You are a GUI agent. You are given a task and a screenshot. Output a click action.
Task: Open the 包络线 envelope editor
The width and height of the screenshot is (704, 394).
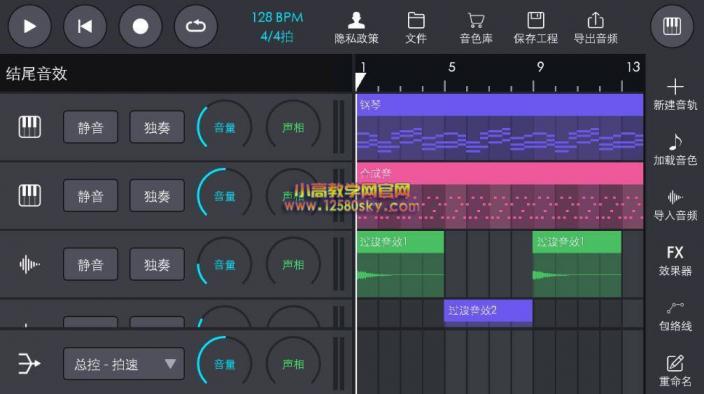click(675, 316)
